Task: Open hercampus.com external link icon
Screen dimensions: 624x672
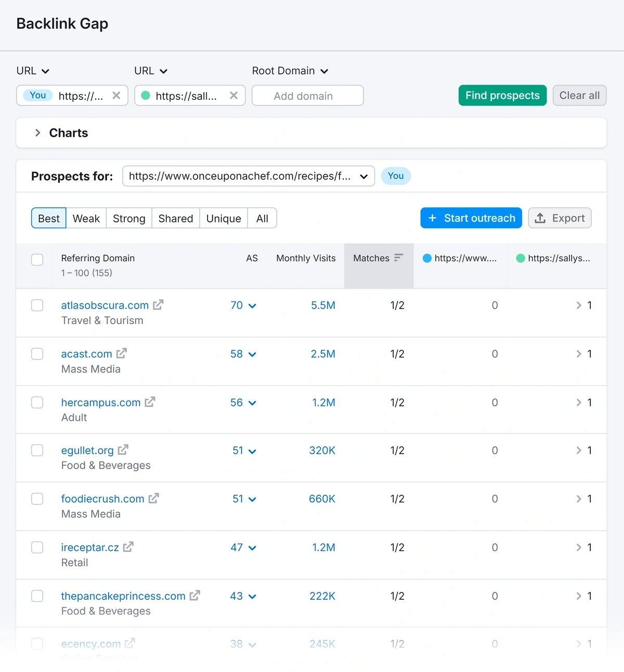Action: pos(150,402)
